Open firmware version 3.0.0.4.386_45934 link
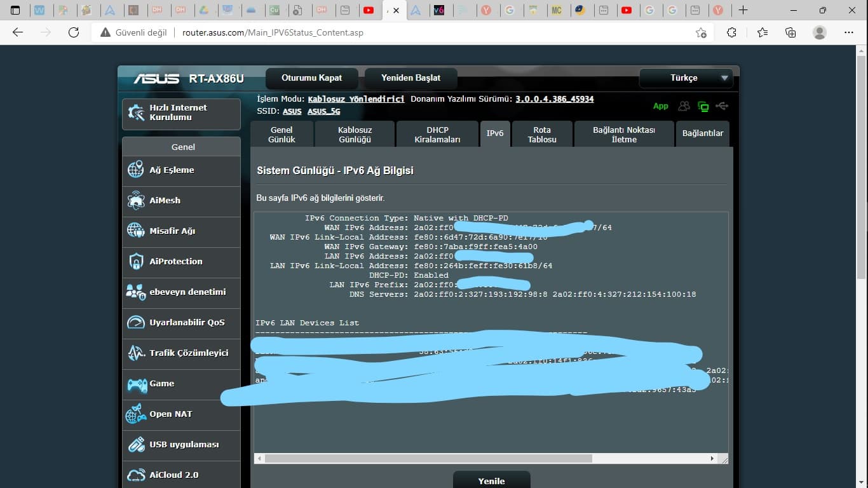 coord(555,99)
